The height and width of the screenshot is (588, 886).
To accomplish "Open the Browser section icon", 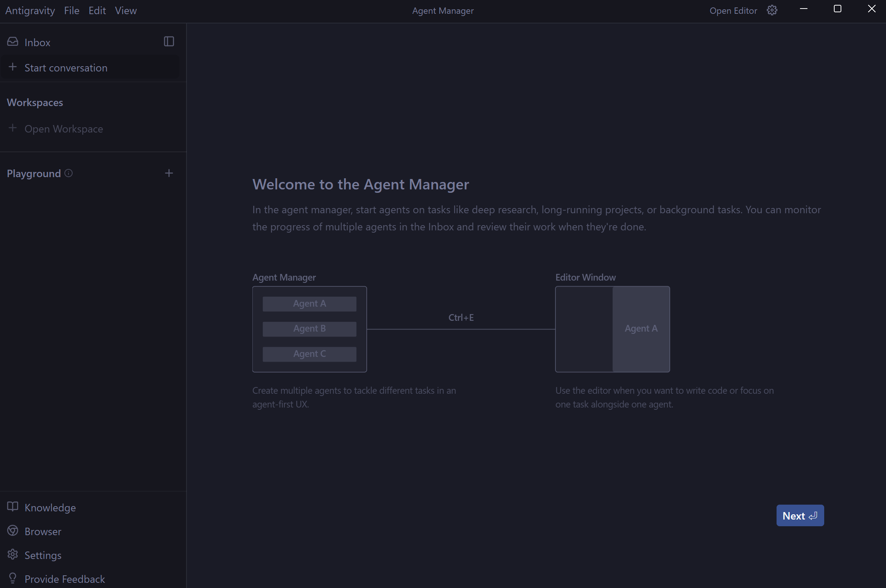I will coord(13,531).
